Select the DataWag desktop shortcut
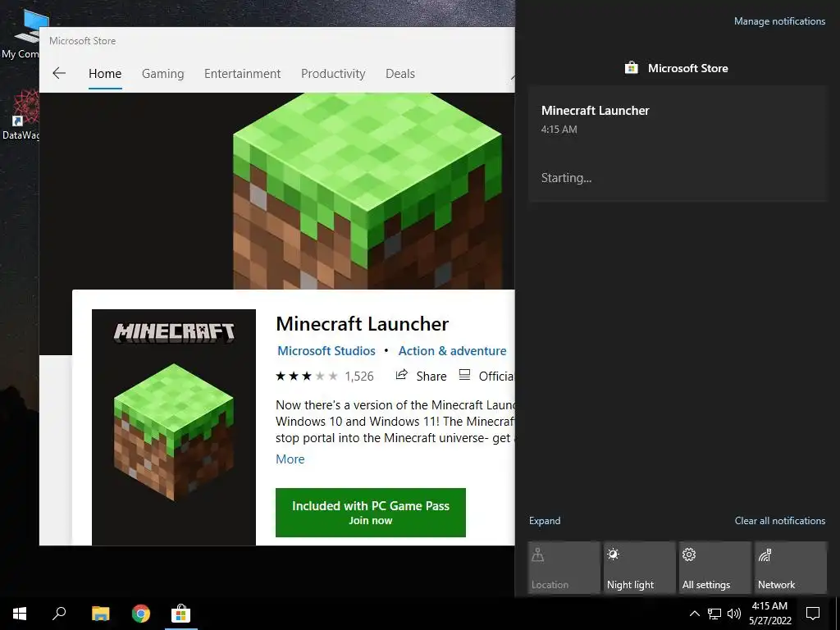 click(x=21, y=115)
